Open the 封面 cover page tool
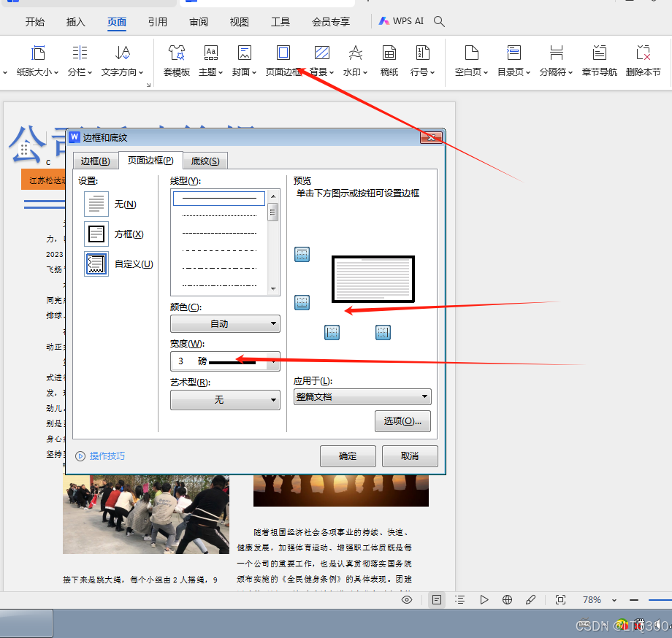This screenshot has height=638, width=672. point(244,61)
